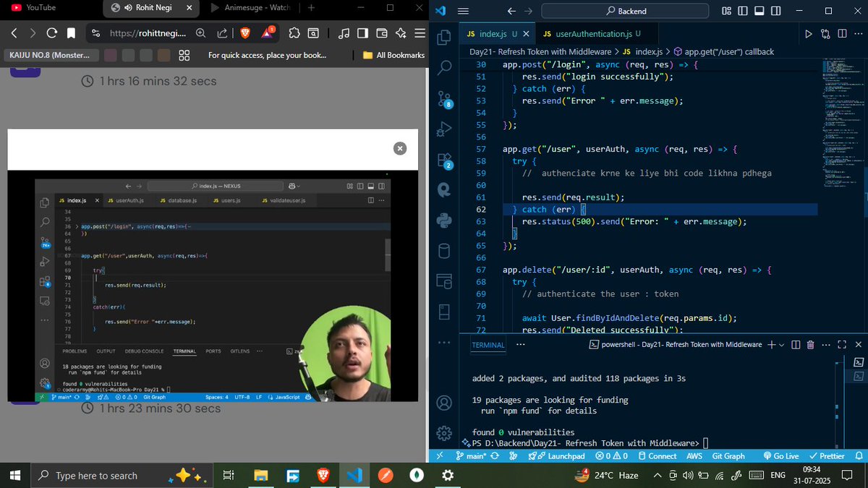Screen dimensions: 868x488
Task: Close the index.js editor tab
Action: [527, 34]
